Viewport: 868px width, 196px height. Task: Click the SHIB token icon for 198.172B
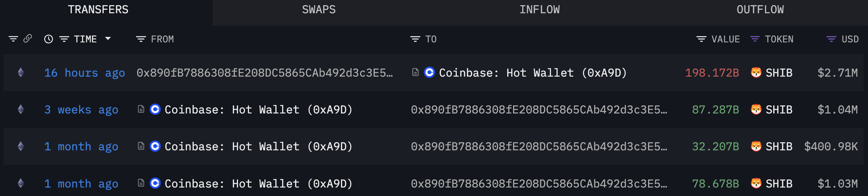click(756, 73)
